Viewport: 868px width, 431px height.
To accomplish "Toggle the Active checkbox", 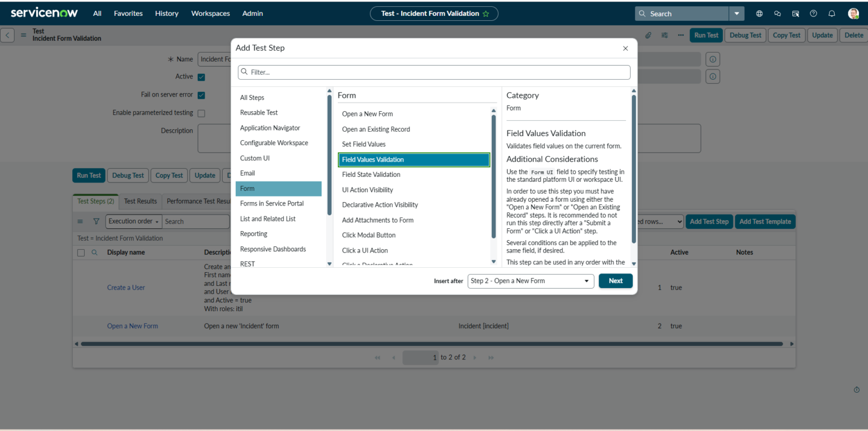I will click(x=201, y=77).
